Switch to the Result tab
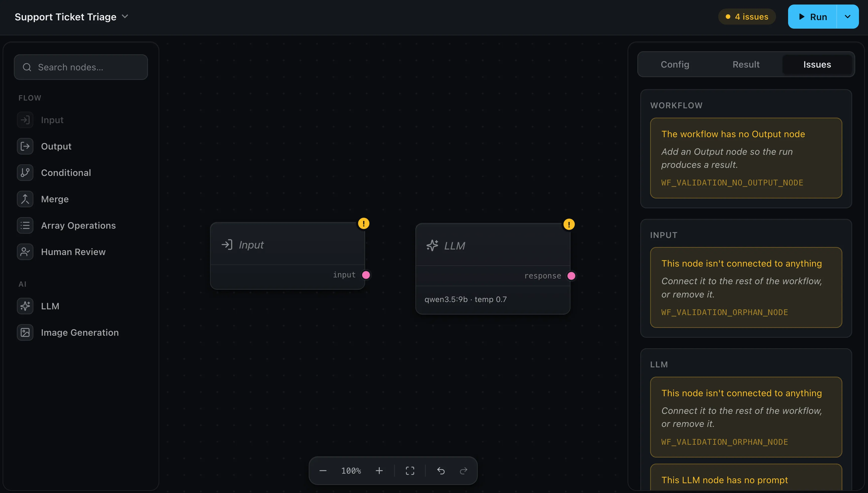Viewport: 868px width, 493px height. 746,64
